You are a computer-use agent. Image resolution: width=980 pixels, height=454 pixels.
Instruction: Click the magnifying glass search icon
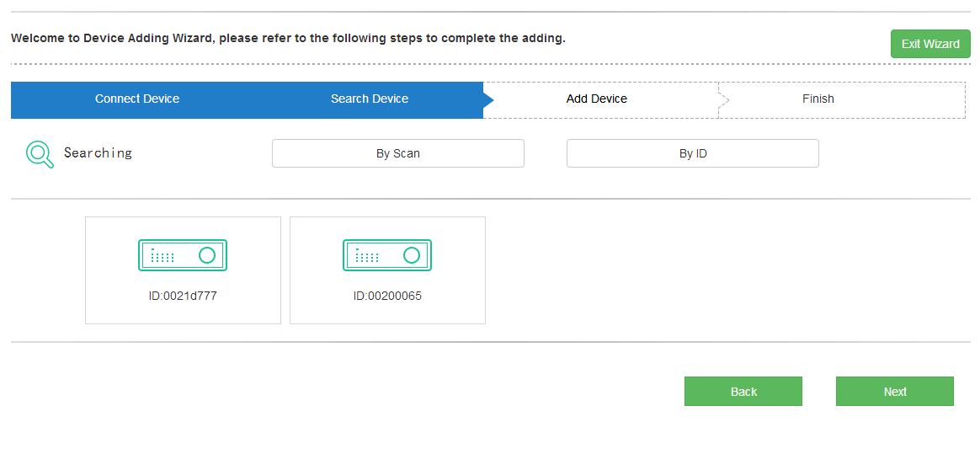[x=39, y=154]
